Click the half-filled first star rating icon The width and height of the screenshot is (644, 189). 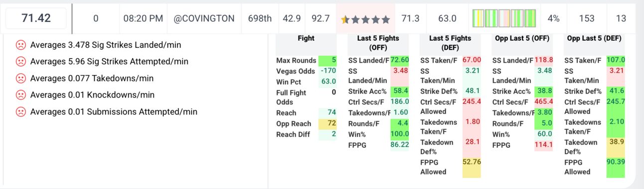[x=345, y=19]
